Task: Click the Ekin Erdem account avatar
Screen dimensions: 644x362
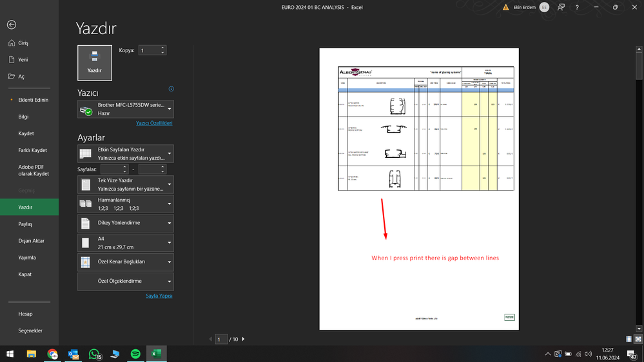Action: [x=544, y=7]
